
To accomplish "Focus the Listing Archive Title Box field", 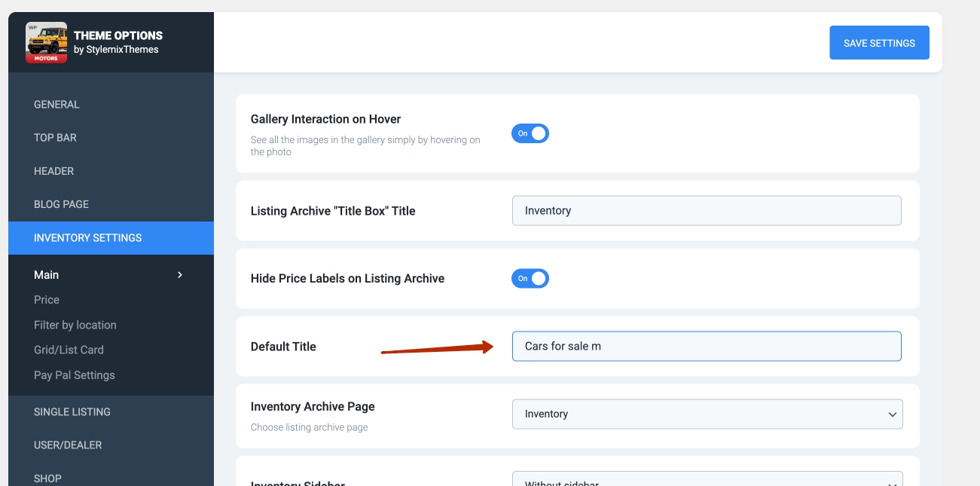I will click(x=707, y=210).
